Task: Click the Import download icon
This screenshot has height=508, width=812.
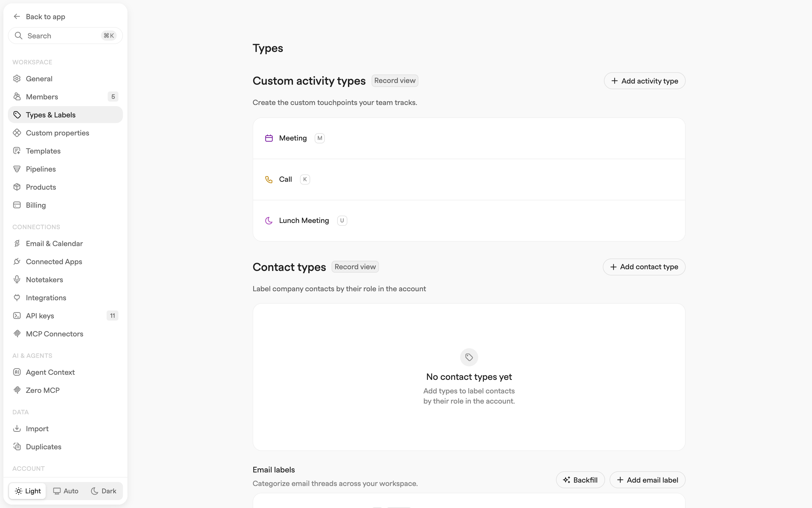Action: pos(17,429)
